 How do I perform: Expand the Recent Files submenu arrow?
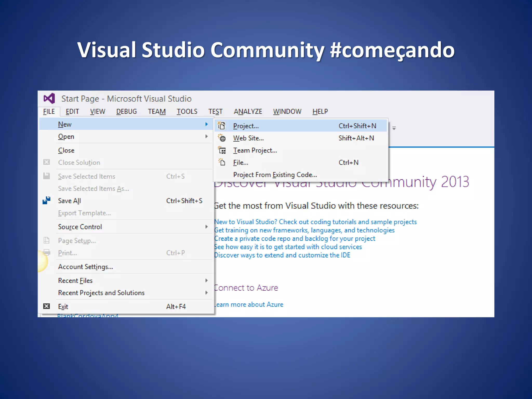pos(207,281)
